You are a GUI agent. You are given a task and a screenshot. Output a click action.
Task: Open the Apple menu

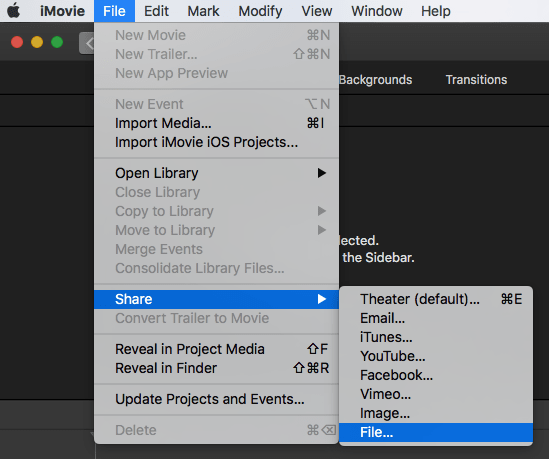pyautogui.click(x=14, y=11)
